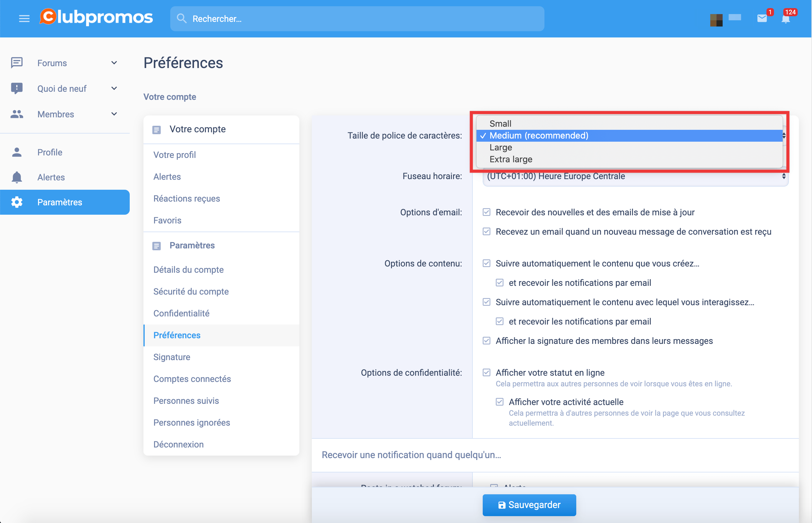812x523 pixels.
Task: Click the Profile person icon in sidebar
Action: click(17, 152)
